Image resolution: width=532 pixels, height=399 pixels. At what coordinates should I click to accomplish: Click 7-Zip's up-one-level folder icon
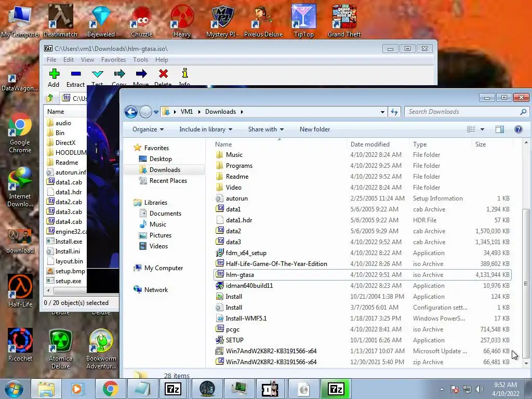[x=50, y=98]
